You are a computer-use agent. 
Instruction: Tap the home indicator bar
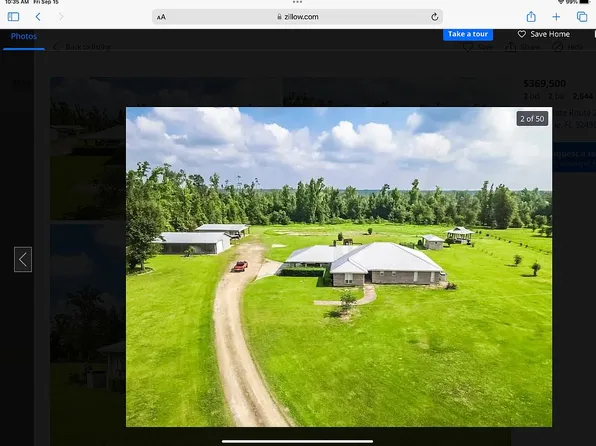(297, 441)
